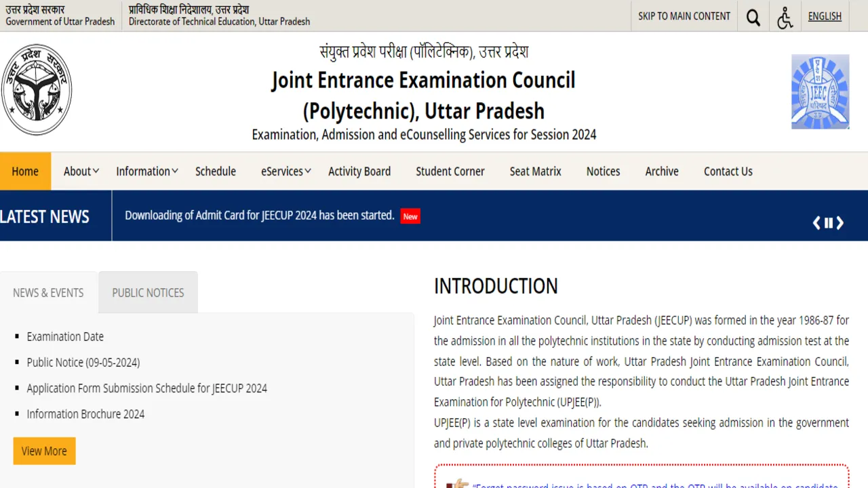Click the accessibility person icon

coord(785,17)
